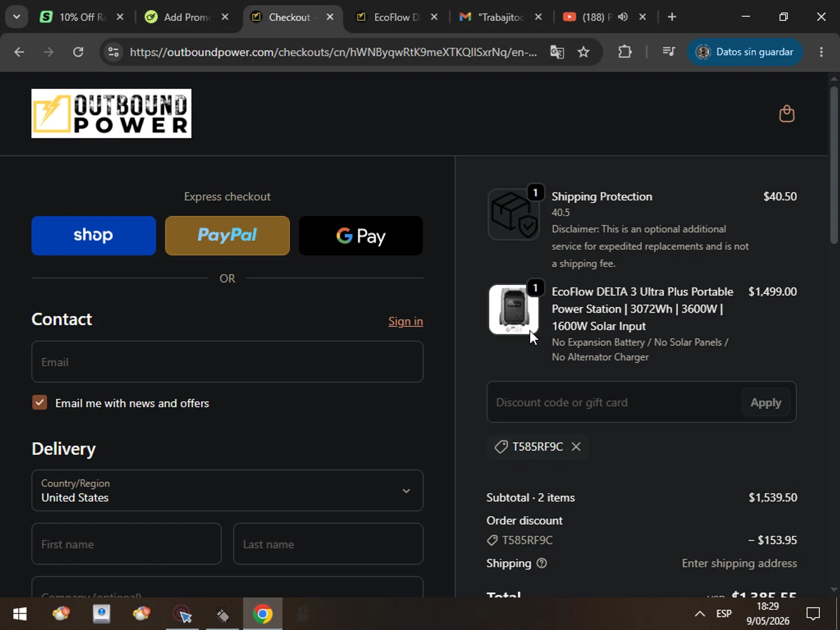Viewport: 840px width, 630px height.
Task: Click the Datos sin guardar profile button
Action: click(x=745, y=52)
